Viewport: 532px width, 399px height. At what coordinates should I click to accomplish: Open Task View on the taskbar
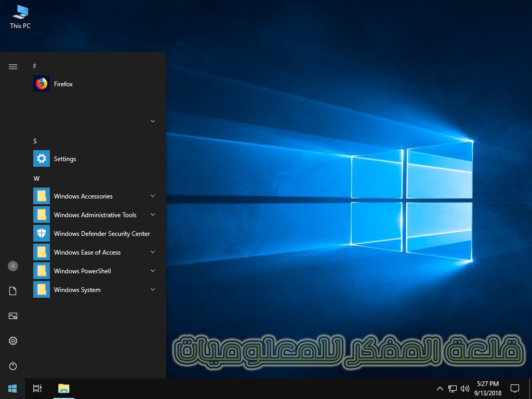[37, 389]
